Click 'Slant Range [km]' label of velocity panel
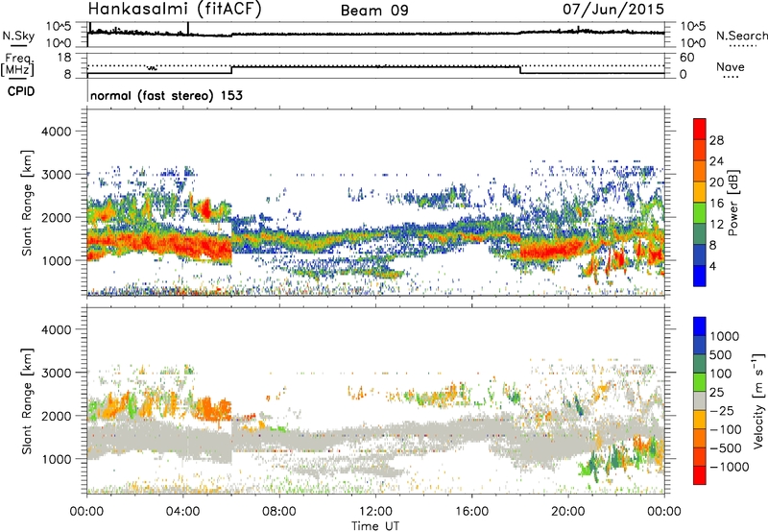The width and height of the screenshot is (768, 532). [x=27, y=401]
